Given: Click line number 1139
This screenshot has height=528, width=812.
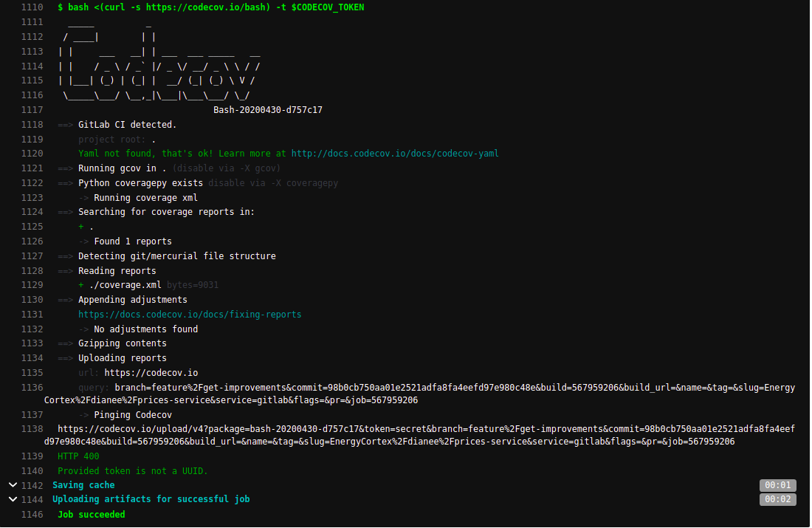Looking at the screenshot, I should [x=32, y=456].
